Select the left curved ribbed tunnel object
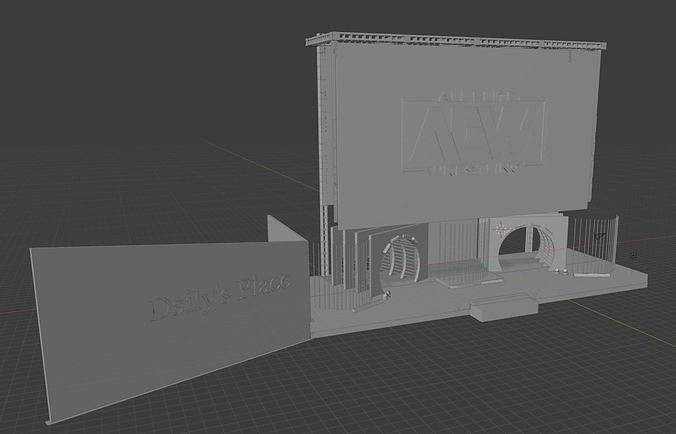 [x=401, y=258]
